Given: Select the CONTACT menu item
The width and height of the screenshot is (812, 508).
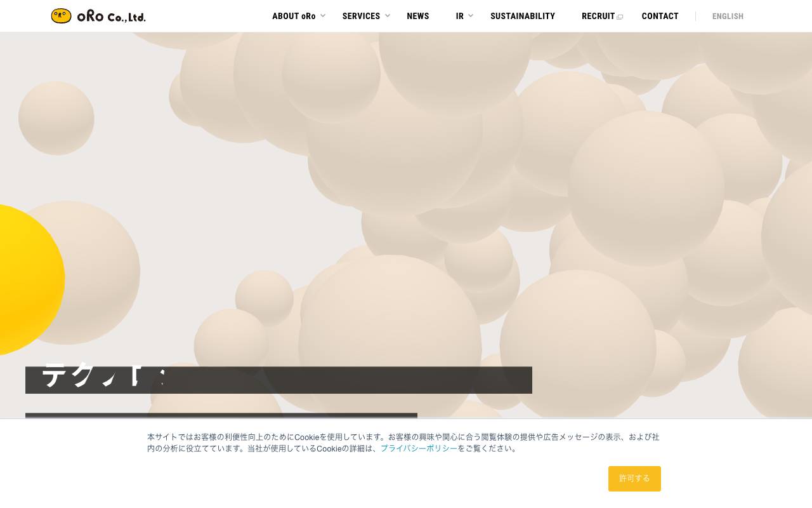Looking at the screenshot, I should pos(660,16).
